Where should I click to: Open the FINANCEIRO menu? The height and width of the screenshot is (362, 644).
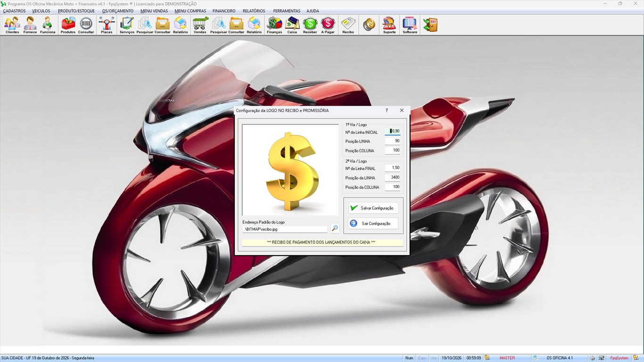[224, 11]
